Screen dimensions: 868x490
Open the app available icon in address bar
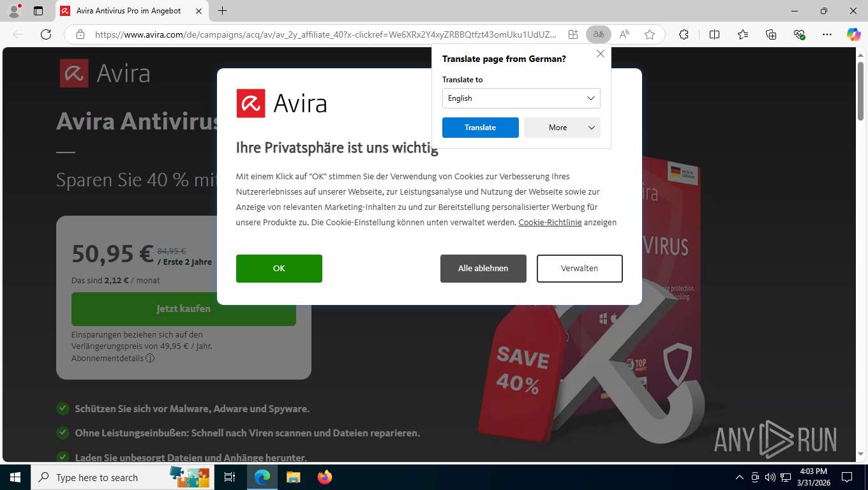point(573,34)
